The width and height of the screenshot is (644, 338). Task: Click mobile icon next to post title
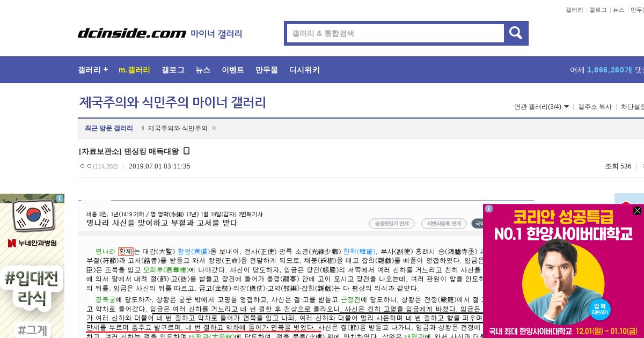pos(186,151)
